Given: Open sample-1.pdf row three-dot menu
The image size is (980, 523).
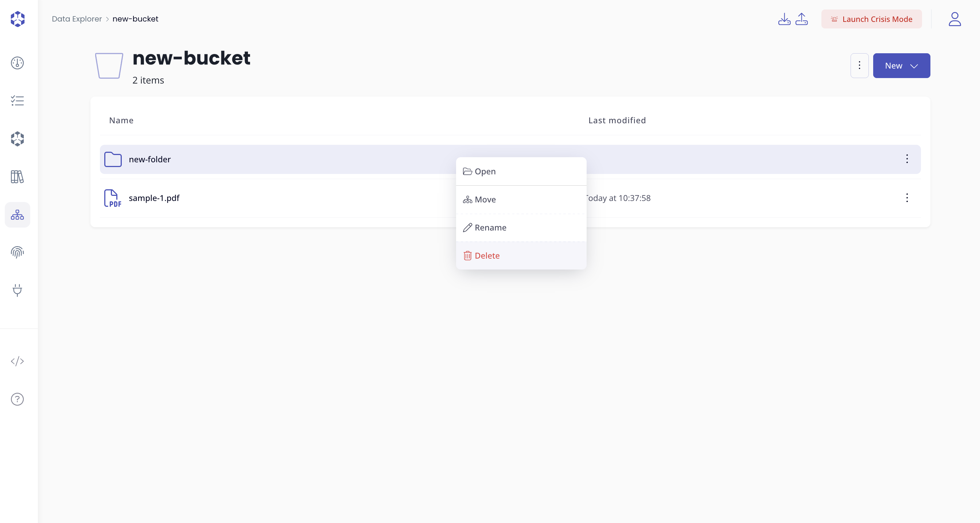Looking at the screenshot, I should (907, 198).
